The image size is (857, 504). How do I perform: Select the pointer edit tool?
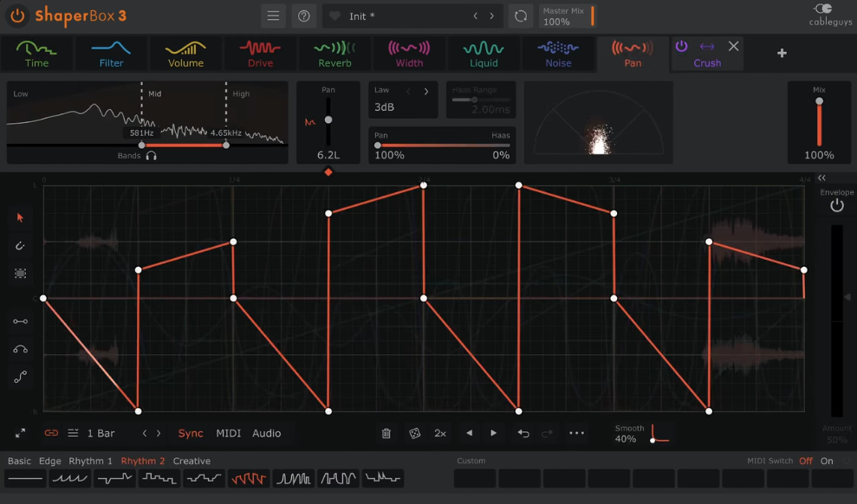tap(20, 217)
